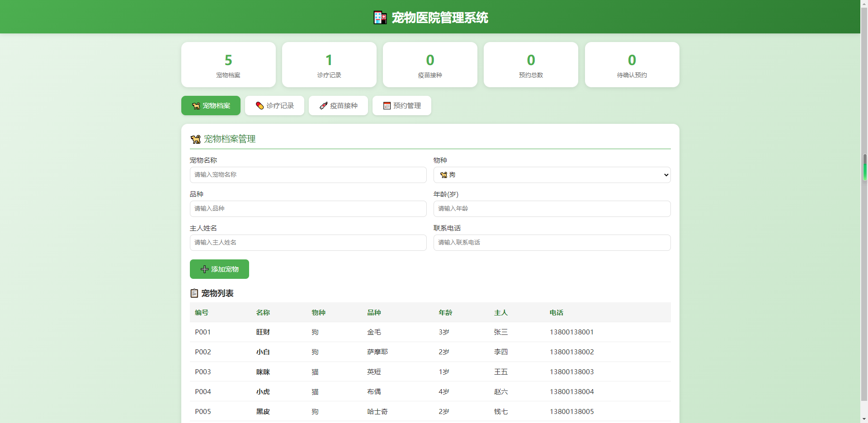
Task: Click into the 品种 input field
Action: pos(308,209)
